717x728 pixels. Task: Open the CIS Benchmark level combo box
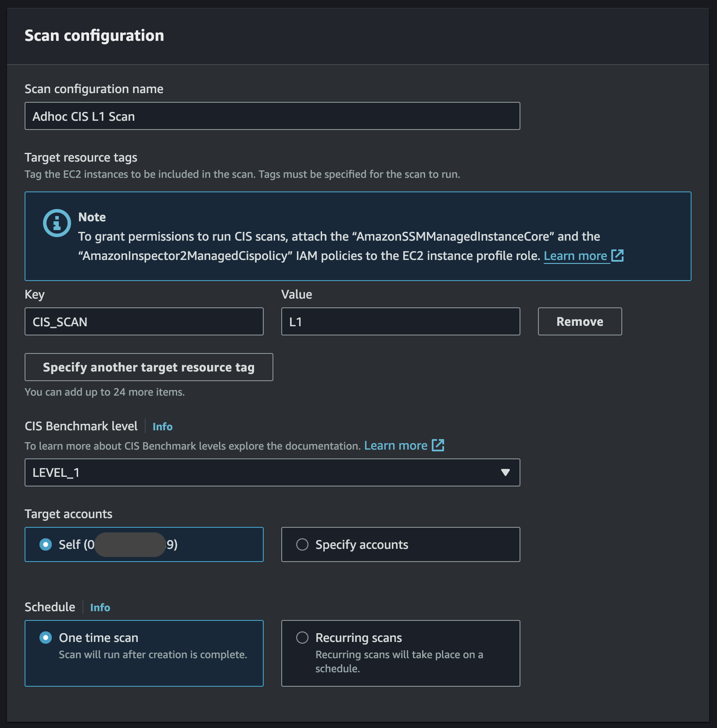[x=272, y=472]
